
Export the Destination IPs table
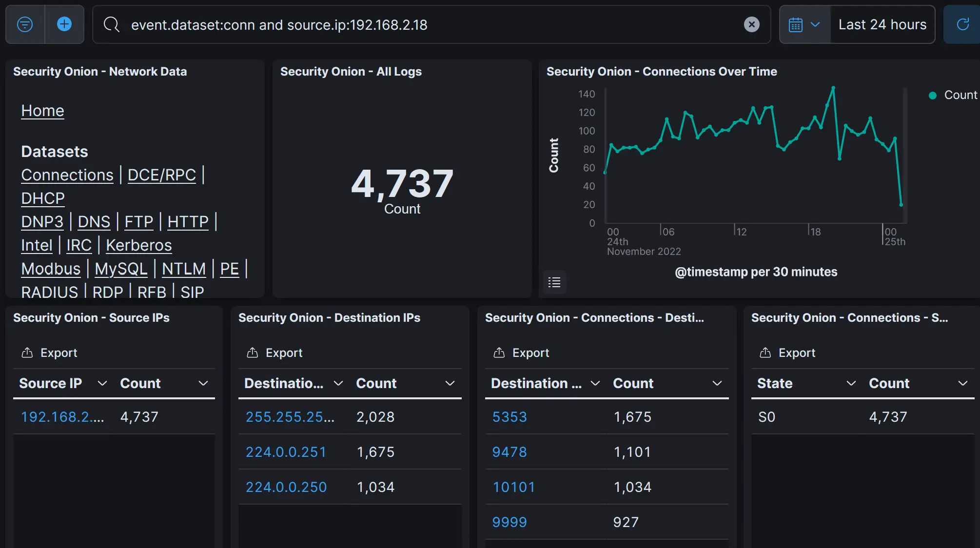click(274, 352)
